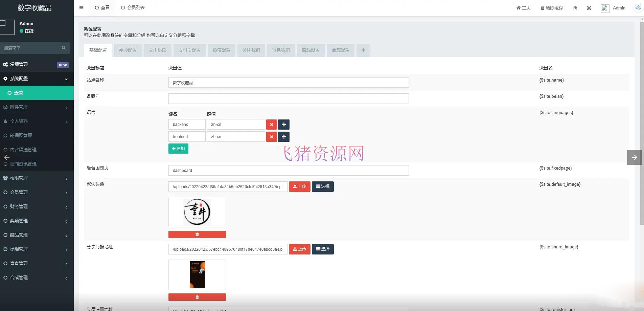Click the right arrow navigation button
Viewport: 644px width, 311px height.
point(634,157)
